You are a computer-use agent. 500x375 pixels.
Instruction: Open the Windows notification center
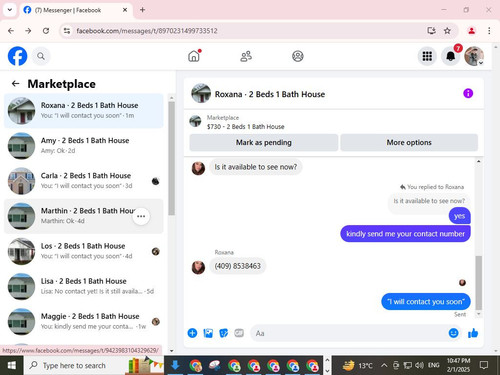click(484, 365)
